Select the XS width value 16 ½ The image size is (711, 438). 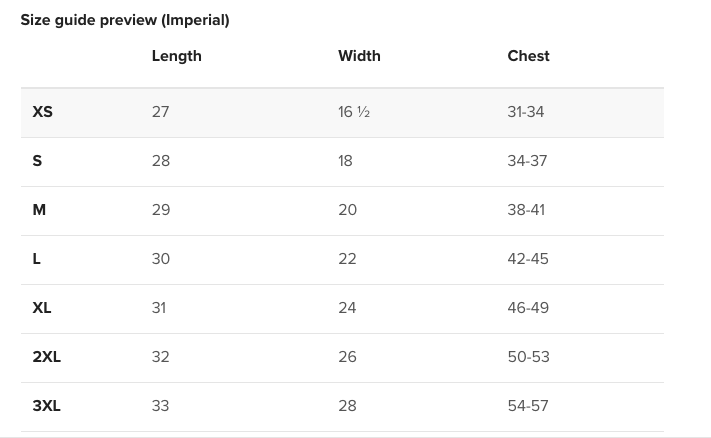354,112
